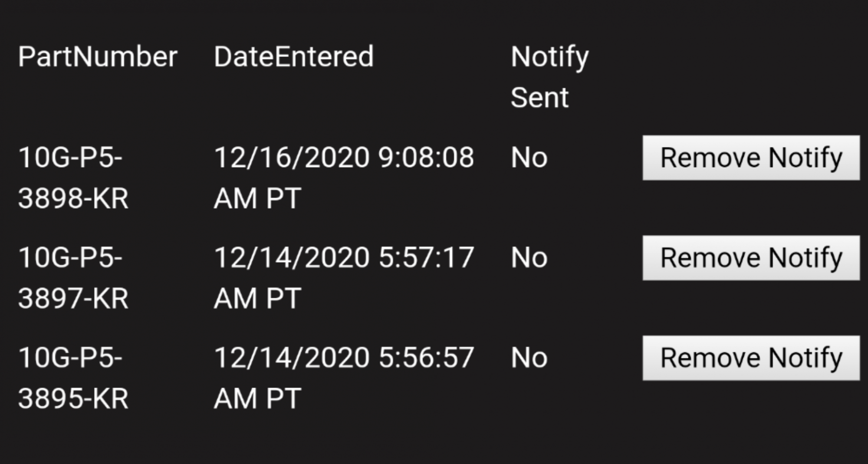Select part number 10G-P5-3895-KR
This screenshot has height=464, width=868.
pyautogui.click(x=73, y=378)
